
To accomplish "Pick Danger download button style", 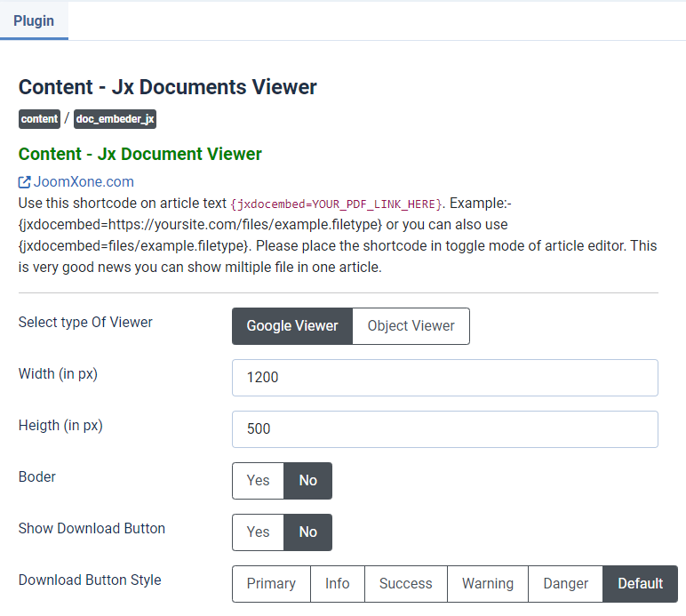I will click(565, 584).
